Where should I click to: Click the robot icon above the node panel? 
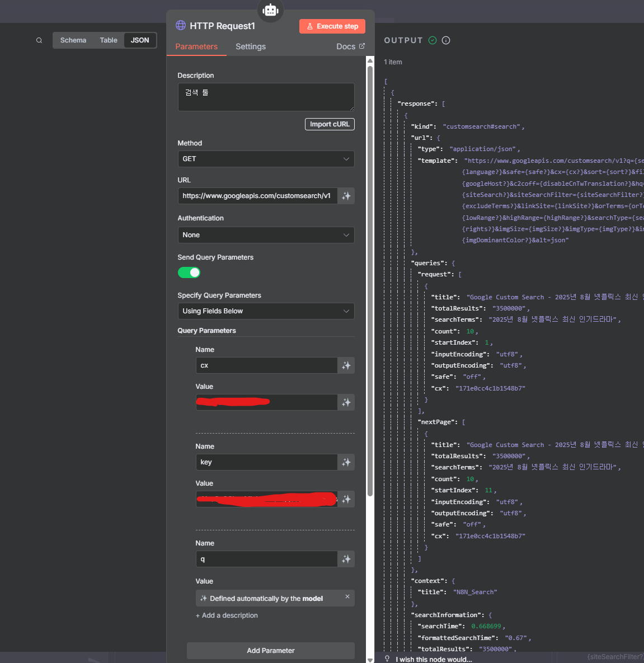(270, 10)
